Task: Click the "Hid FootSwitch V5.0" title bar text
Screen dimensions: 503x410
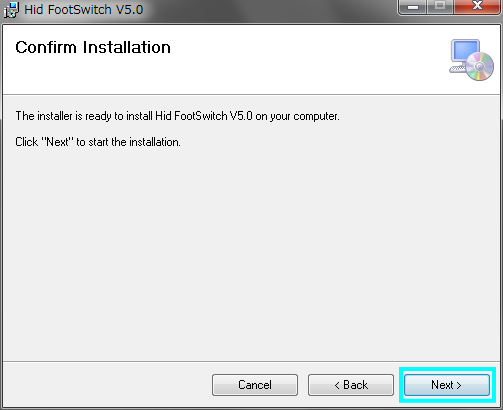Action: pyautogui.click(x=84, y=10)
